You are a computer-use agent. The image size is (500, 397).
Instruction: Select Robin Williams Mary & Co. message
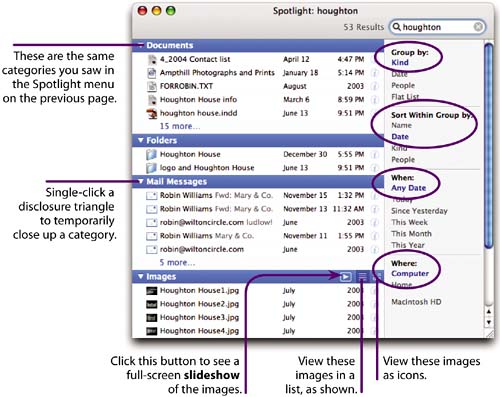coord(258,236)
